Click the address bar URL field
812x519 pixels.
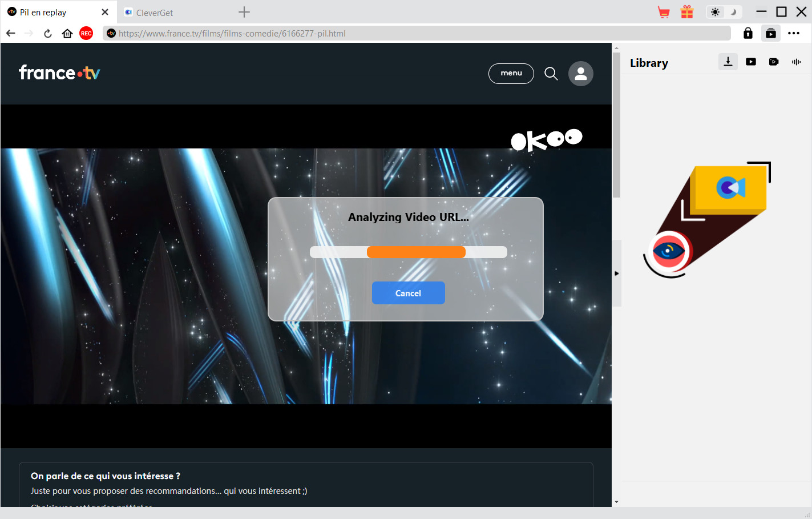417,33
